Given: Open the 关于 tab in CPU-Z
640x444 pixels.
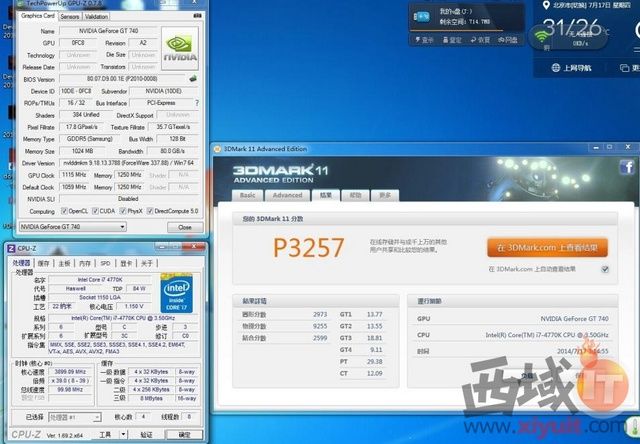Looking at the screenshot, I should [147, 263].
